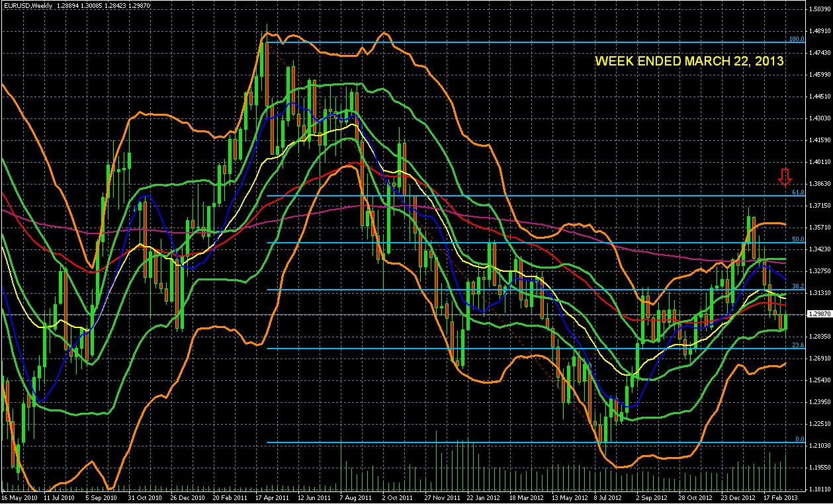Click the 27 Nov 2011 date label
Image resolution: width=833 pixels, height=504 pixels.
442,497
